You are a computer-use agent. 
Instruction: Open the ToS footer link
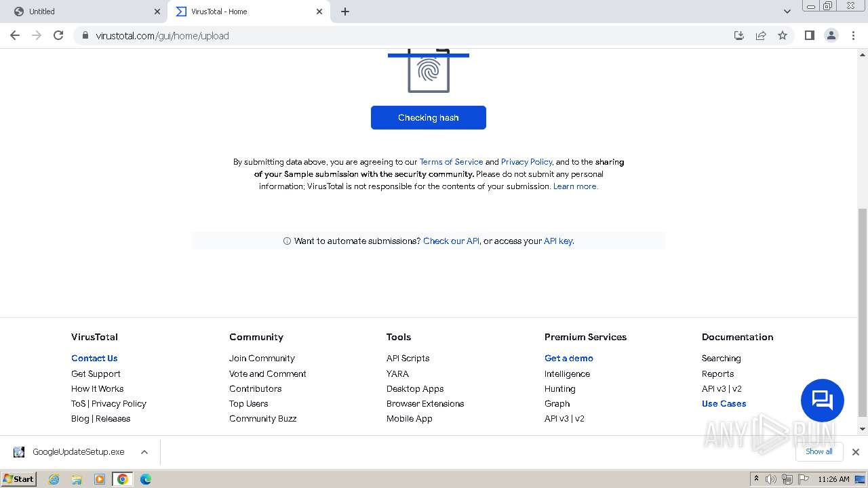(x=79, y=403)
